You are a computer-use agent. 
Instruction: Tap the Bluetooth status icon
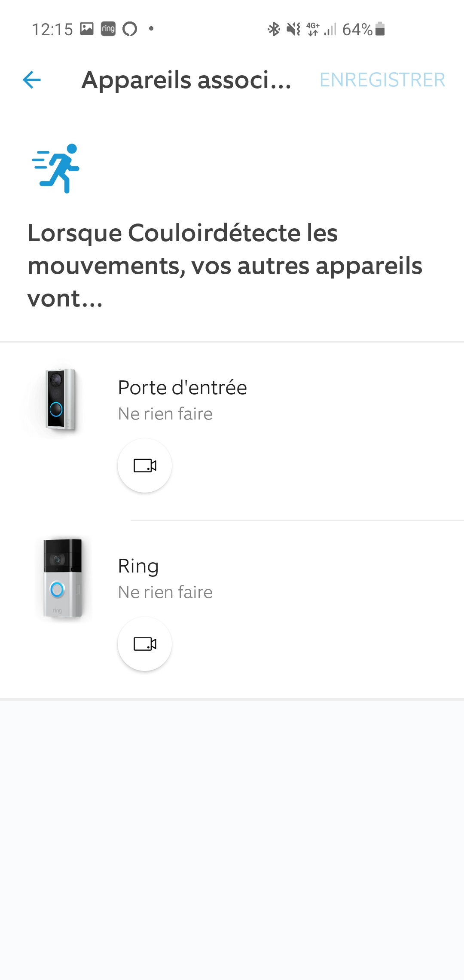click(273, 29)
